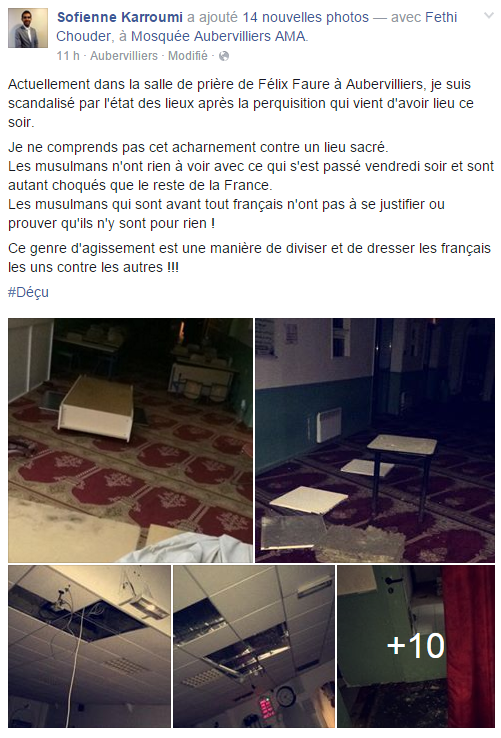Screen dimensions: 501x738
Task: Open ceiling photo with hanging cable
Action: point(89,647)
